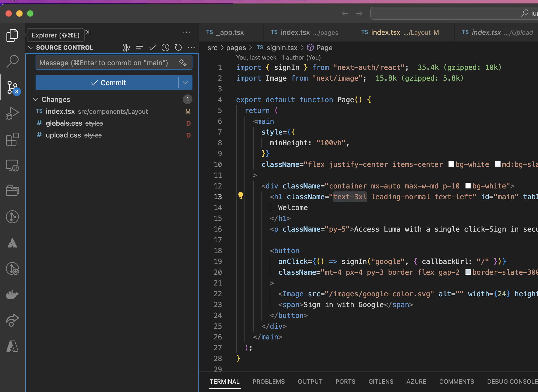Collapse the SOURCE CONTROL section
The height and width of the screenshot is (392, 538).
(x=31, y=47)
